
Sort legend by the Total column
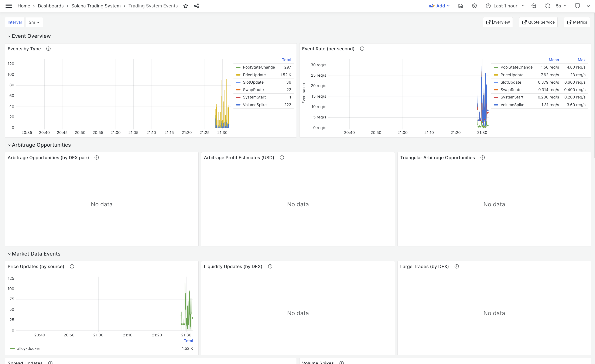(x=287, y=60)
